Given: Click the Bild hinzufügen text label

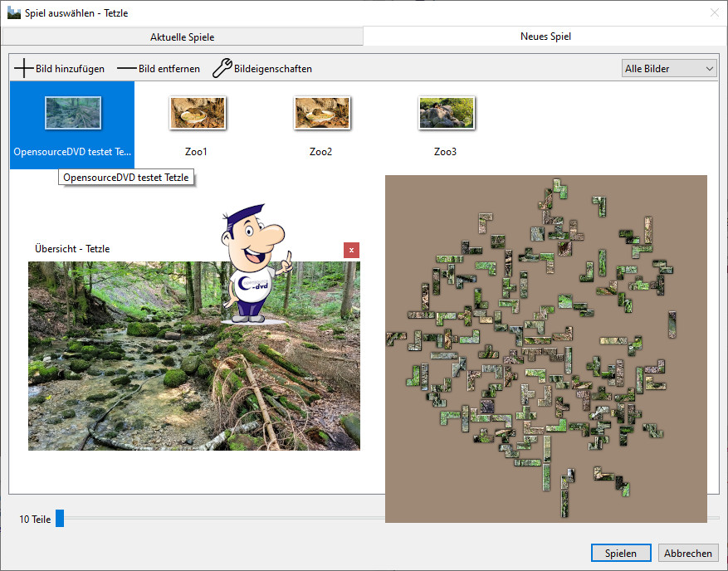Looking at the screenshot, I should click(70, 69).
